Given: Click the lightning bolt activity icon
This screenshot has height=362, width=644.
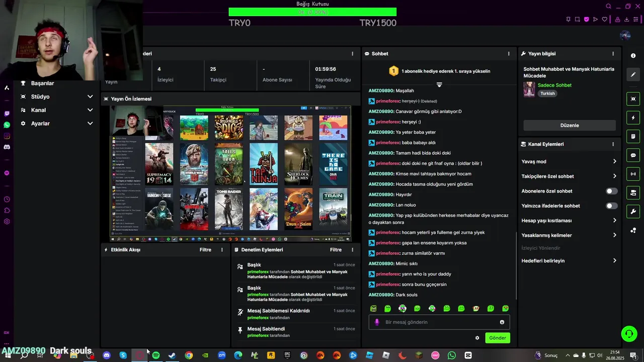Looking at the screenshot, I should coord(633,118).
